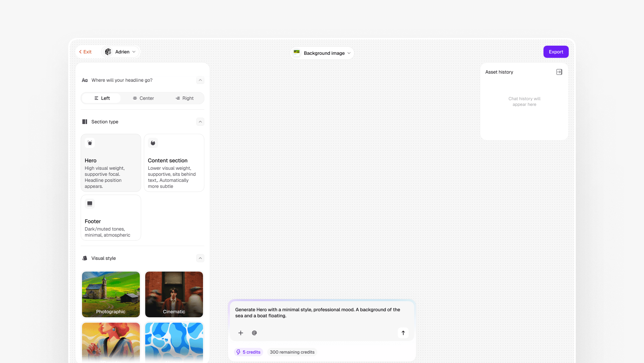
Task: Choose the Hero section type card
Action: pyautogui.click(x=111, y=163)
